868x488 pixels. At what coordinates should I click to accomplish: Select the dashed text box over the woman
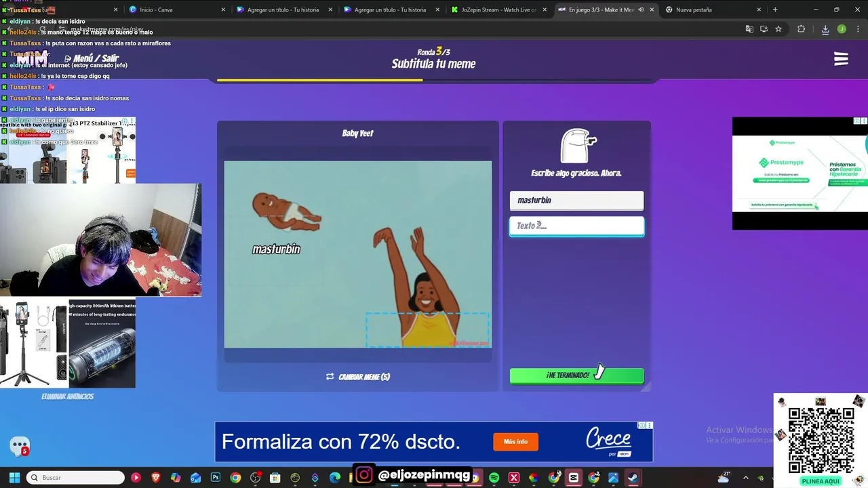(x=427, y=329)
